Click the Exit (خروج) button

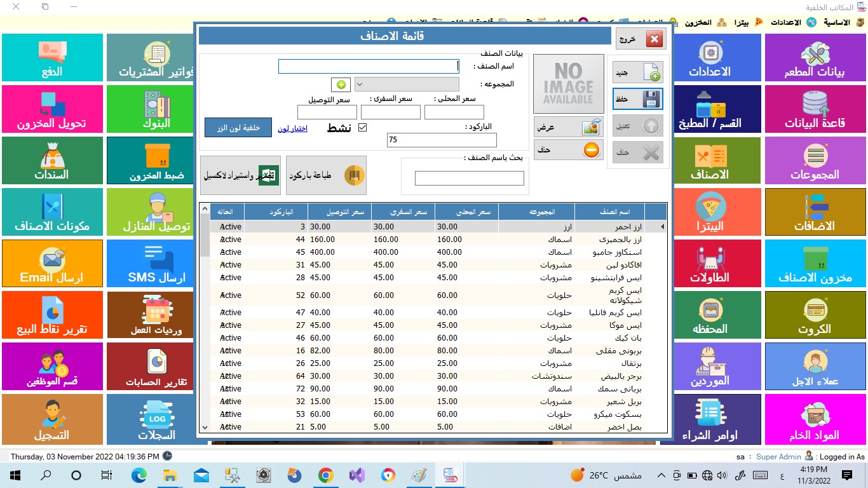pos(644,39)
